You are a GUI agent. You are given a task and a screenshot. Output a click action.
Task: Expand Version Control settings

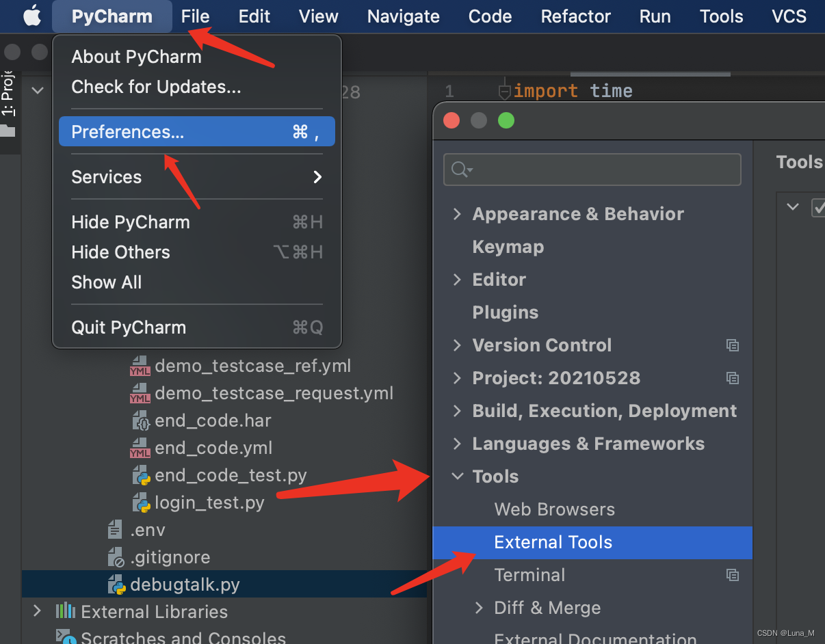(457, 345)
